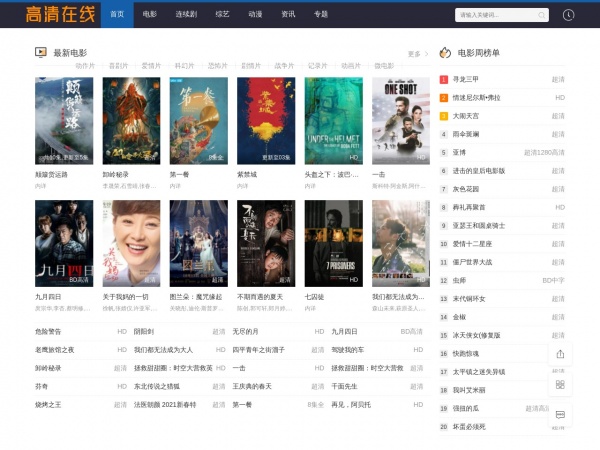Open 老鹰旅馆之夜 in the text list
600x450 pixels.
pyautogui.click(x=54, y=350)
